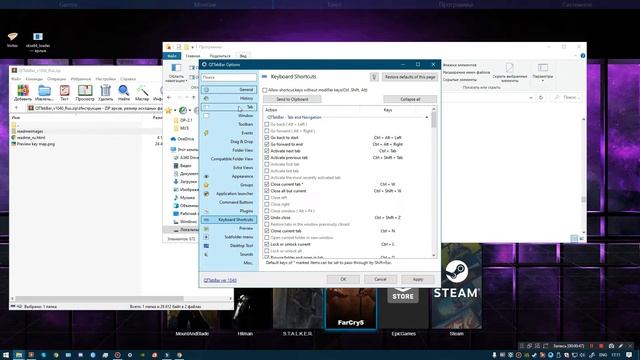Uncheck the Close all but current checkbox

tap(267, 191)
